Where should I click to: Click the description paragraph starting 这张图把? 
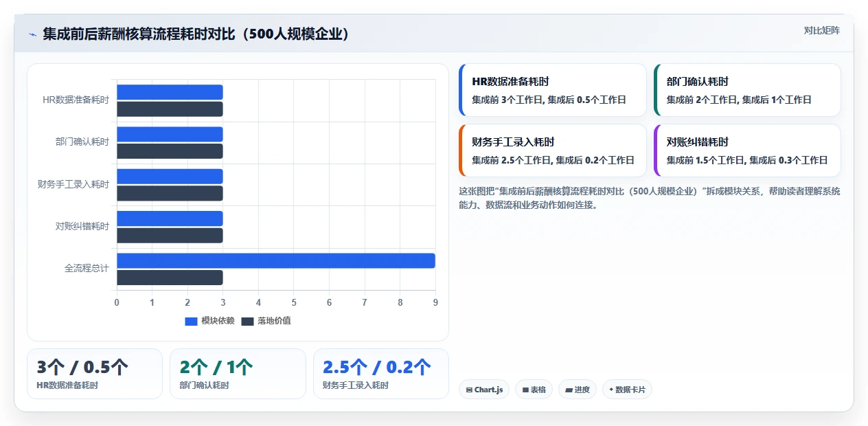click(x=650, y=198)
